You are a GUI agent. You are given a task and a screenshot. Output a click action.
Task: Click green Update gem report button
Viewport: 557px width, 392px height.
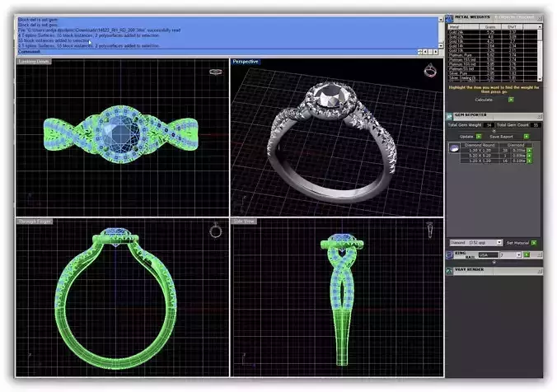pos(479,137)
